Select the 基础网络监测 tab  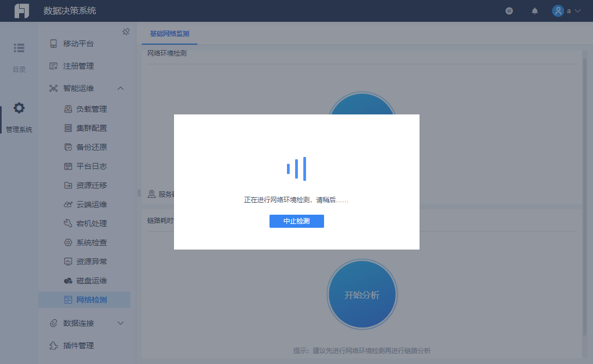170,34
